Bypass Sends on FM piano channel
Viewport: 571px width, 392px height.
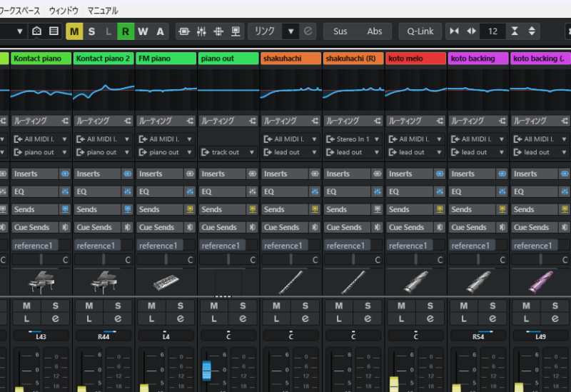click(x=190, y=209)
